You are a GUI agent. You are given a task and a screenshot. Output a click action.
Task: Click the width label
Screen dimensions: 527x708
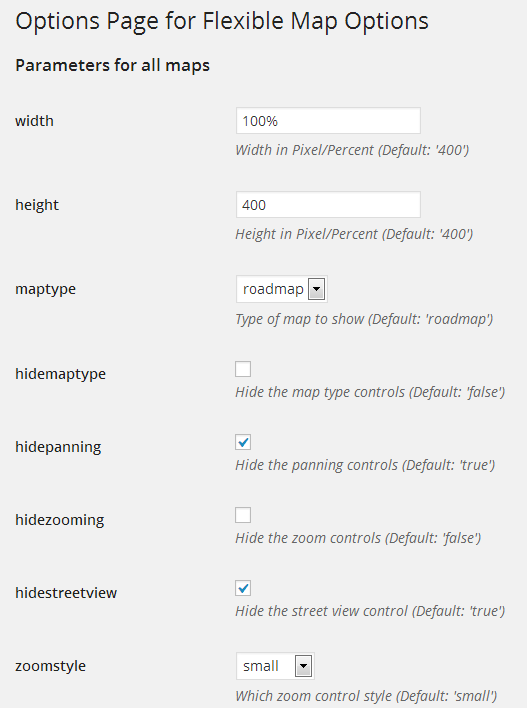34,121
